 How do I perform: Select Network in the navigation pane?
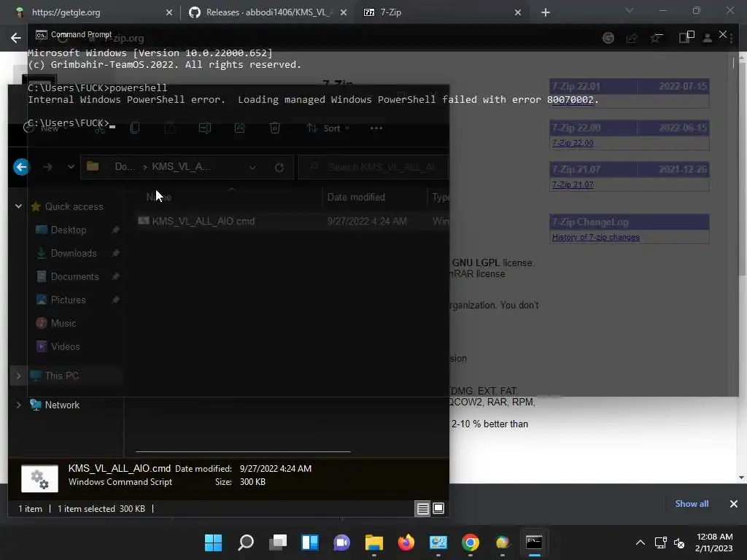[62, 405]
